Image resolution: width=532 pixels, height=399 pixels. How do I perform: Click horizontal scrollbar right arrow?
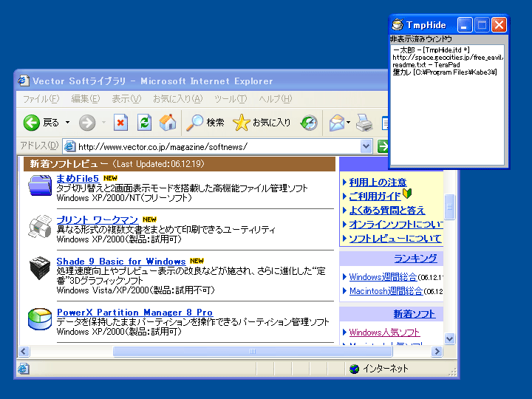(x=437, y=351)
